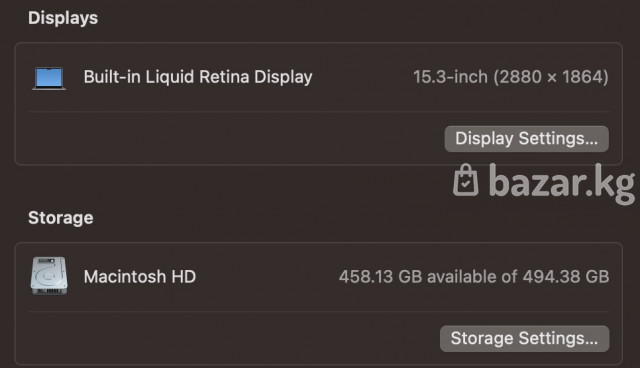Image resolution: width=640 pixels, height=368 pixels.
Task: Select the Macintosh HD drive icon
Action: (49, 276)
